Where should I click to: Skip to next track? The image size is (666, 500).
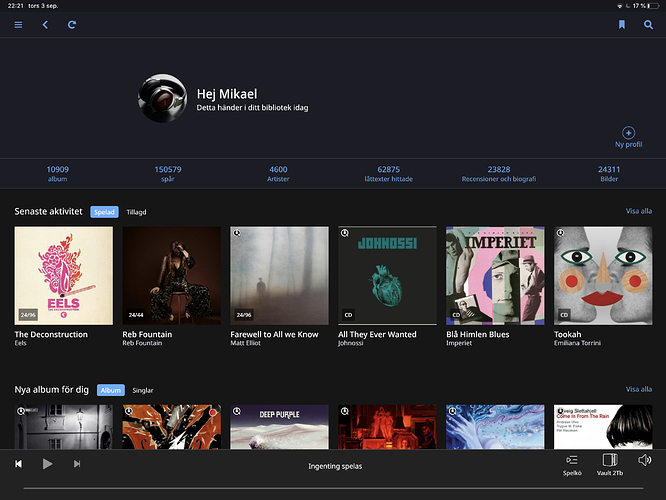(77, 464)
